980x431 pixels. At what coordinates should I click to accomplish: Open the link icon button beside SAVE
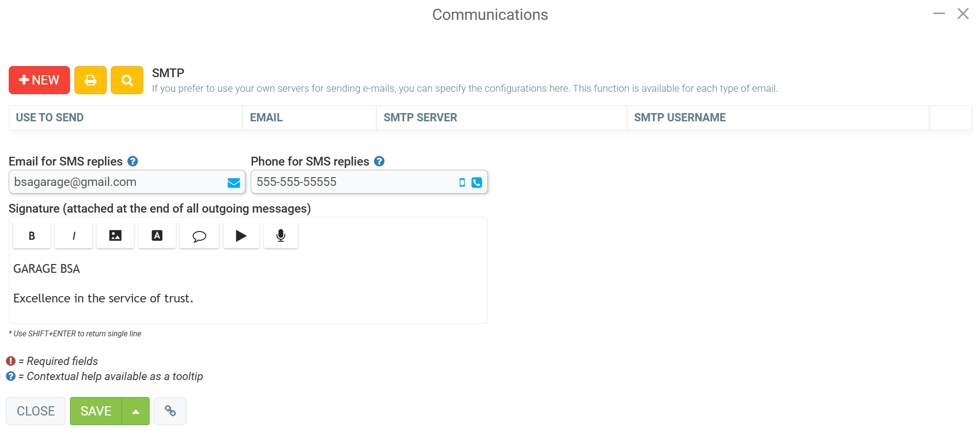point(170,411)
